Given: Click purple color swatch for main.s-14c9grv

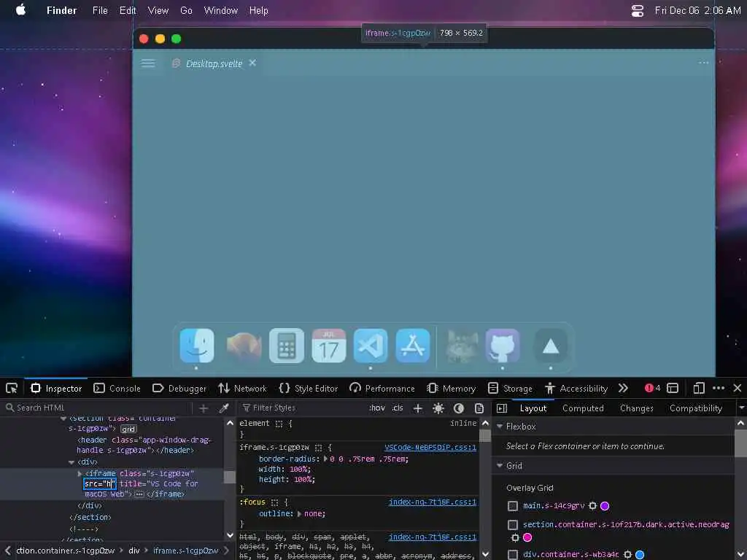Looking at the screenshot, I should coord(605,506).
